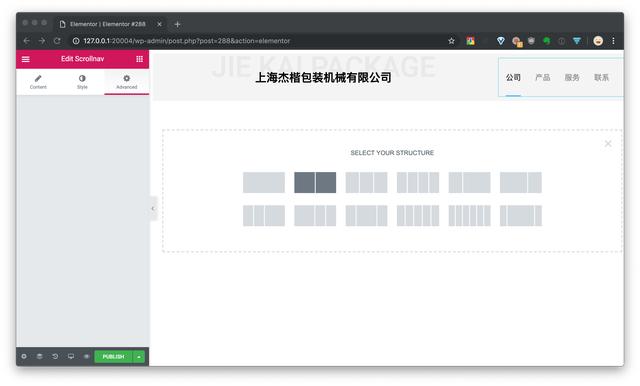Click the green extension icon in toolbar

[x=546, y=41]
